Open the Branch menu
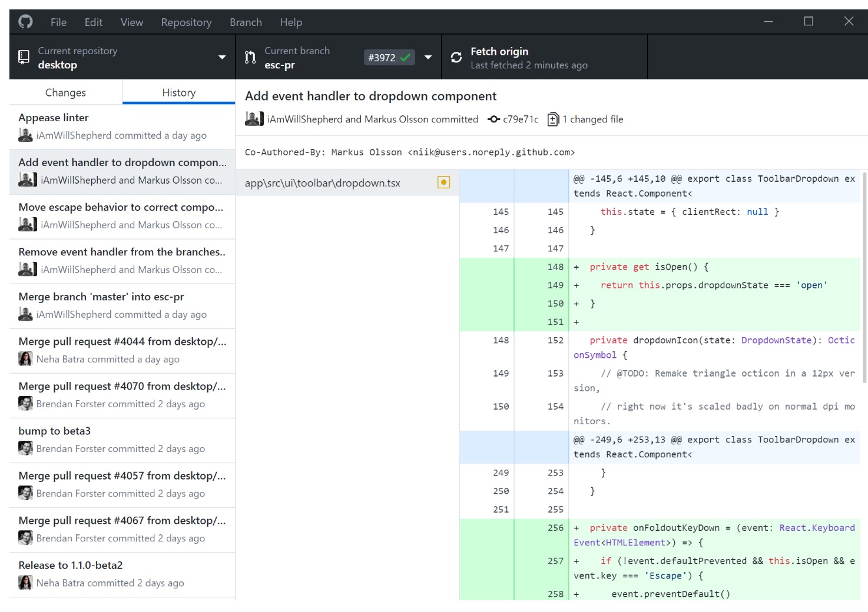This screenshot has width=868, height=612. pos(246,22)
